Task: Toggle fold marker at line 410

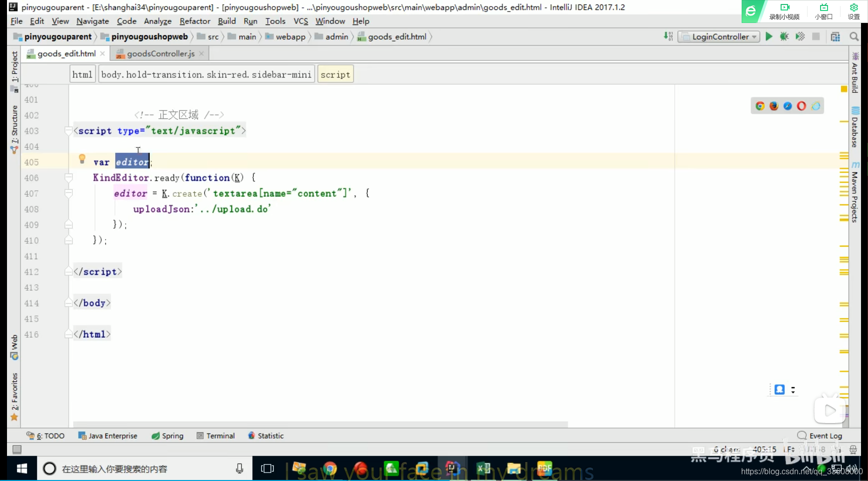Action: [x=68, y=240]
